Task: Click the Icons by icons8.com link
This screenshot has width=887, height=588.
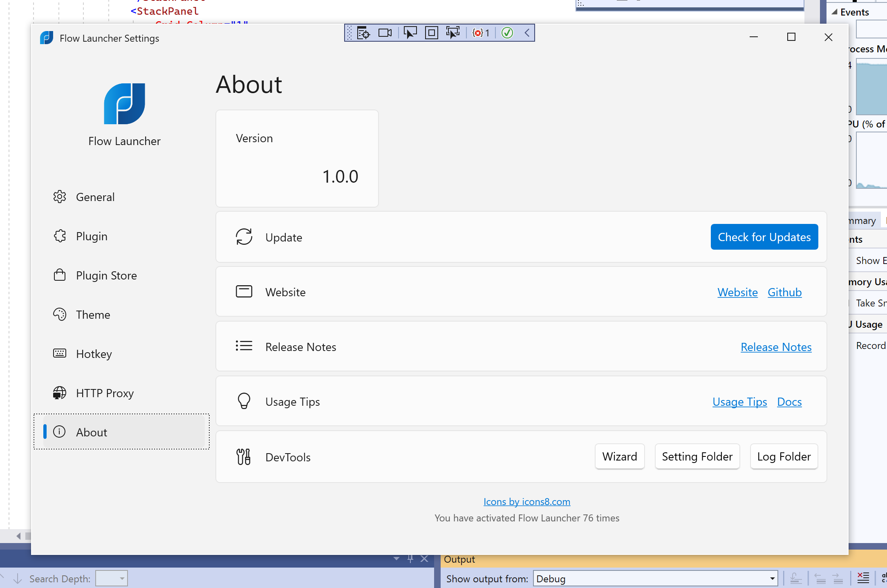Action: 526,501
